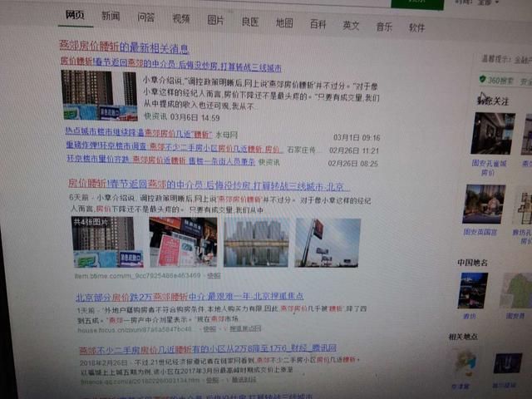The width and height of the screenshot is (532, 399).
Task: Open the 良医 tab
Action: click(x=250, y=22)
